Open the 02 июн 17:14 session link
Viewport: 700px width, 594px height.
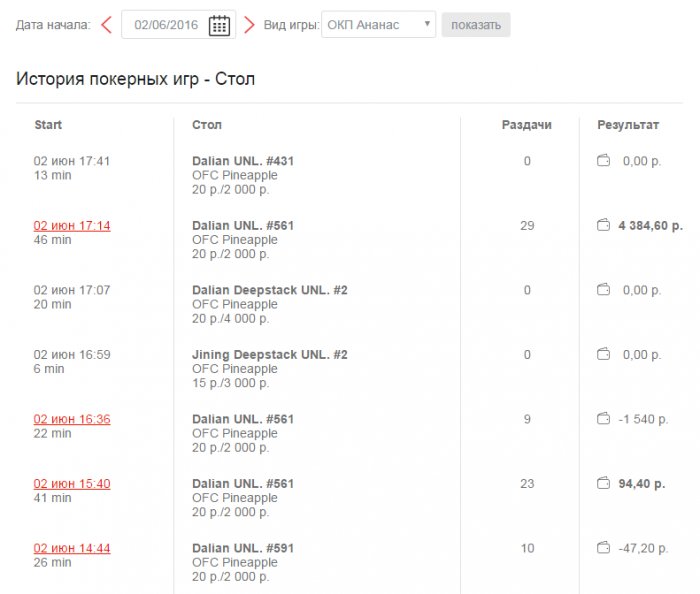[x=72, y=226]
